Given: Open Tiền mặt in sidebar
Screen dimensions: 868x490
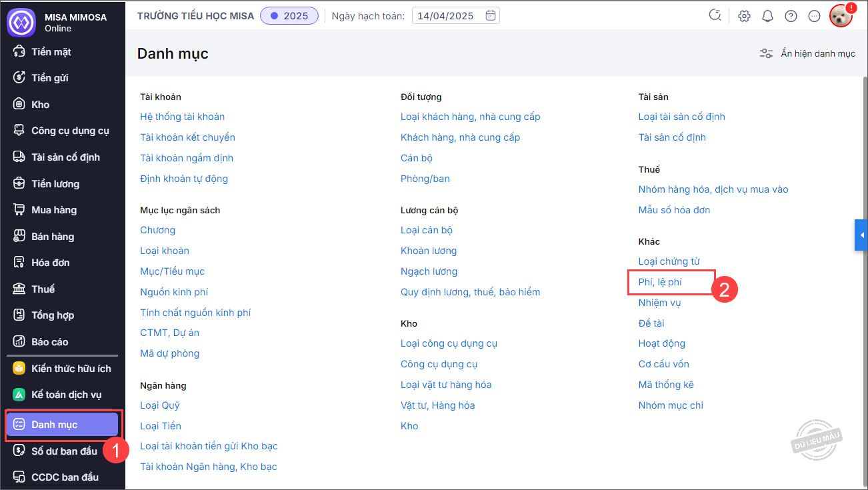Looking at the screenshot, I should coord(51,51).
